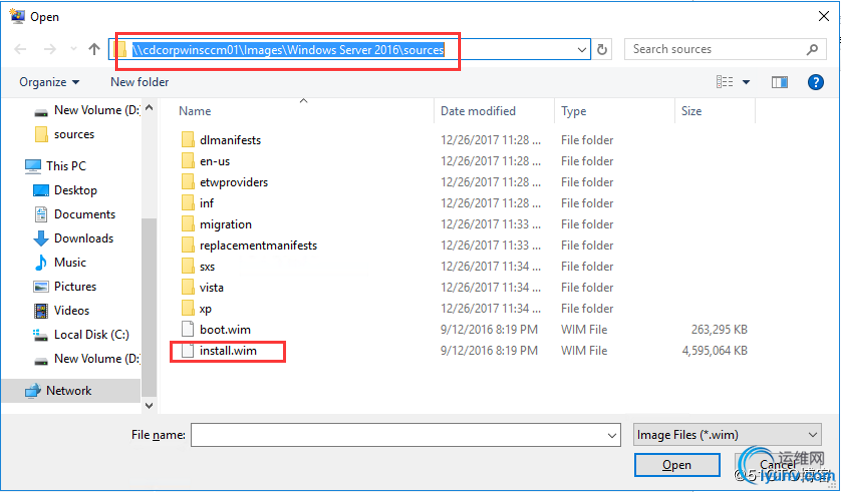
Task: Select Network in navigation pane
Action: tap(69, 391)
